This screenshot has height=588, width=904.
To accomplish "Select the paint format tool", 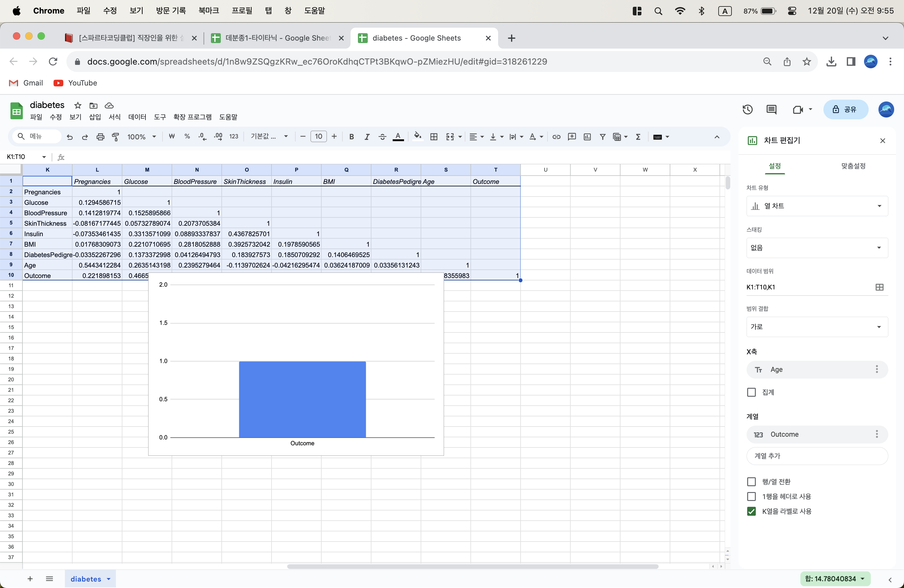I will (116, 137).
